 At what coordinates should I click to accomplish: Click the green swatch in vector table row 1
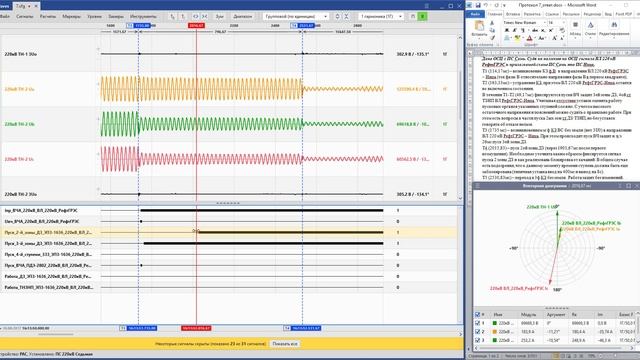pos(495,323)
